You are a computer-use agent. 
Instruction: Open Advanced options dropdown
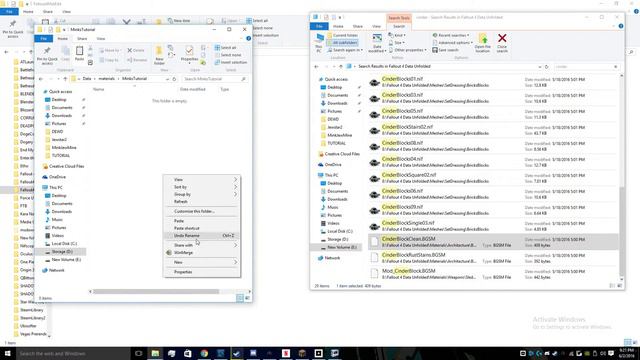tap(452, 43)
